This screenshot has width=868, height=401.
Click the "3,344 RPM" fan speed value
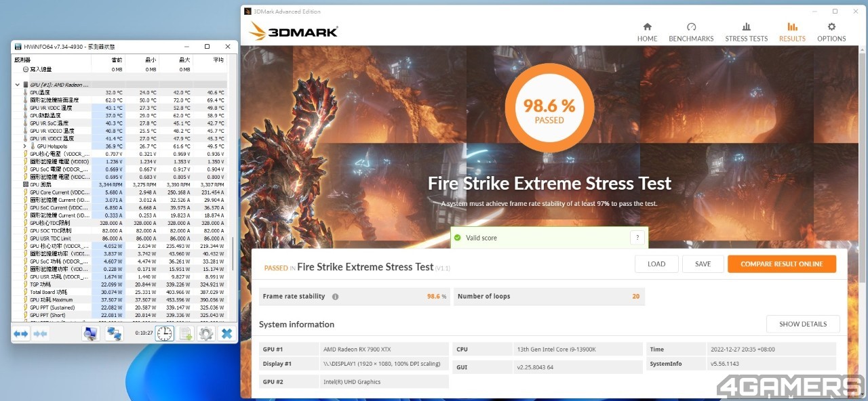pyautogui.click(x=110, y=184)
